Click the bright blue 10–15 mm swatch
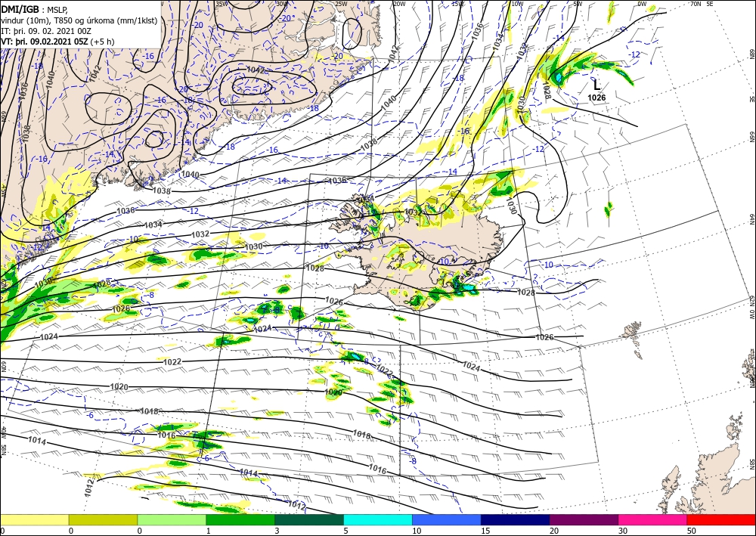Image resolution: width=756 pixels, height=536 pixels. point(447,519)
